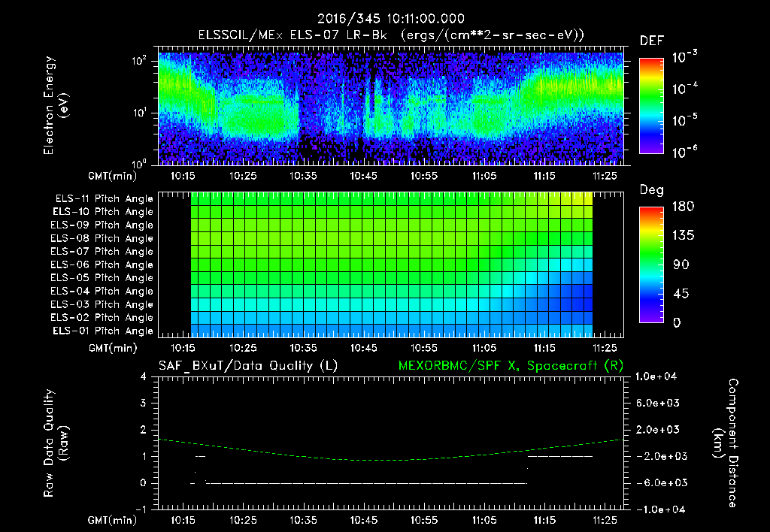The height and width of the screenshot is (532, 770).
Task: Click 10:55 under the pitch angle panel
Action: click(424, 348)
